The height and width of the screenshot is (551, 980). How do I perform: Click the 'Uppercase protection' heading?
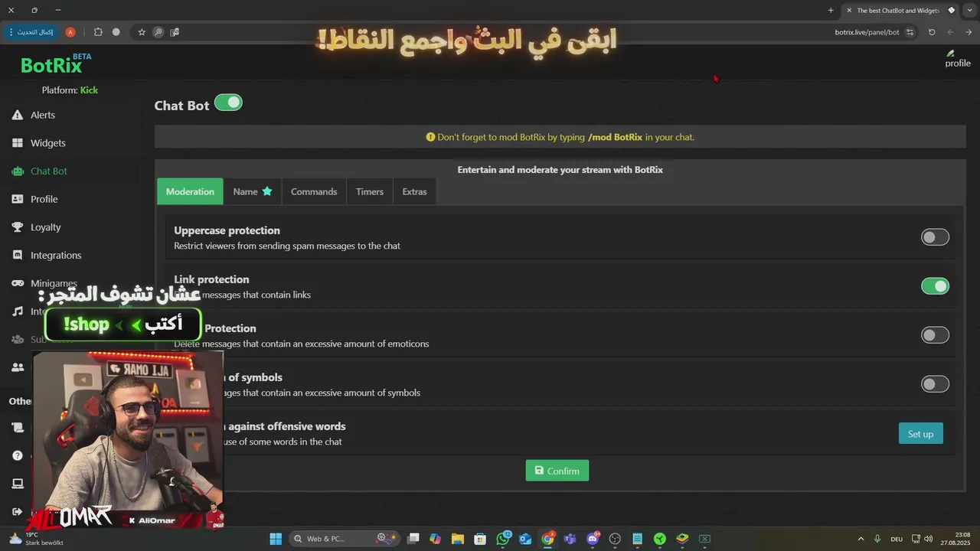[227, 230]
